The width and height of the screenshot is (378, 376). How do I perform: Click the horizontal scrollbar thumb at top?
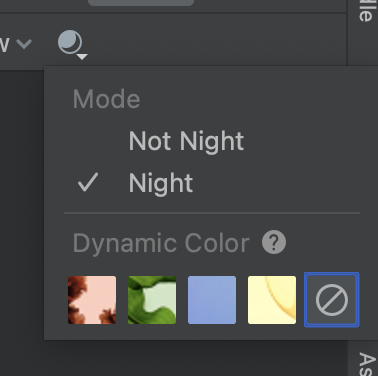141,3
